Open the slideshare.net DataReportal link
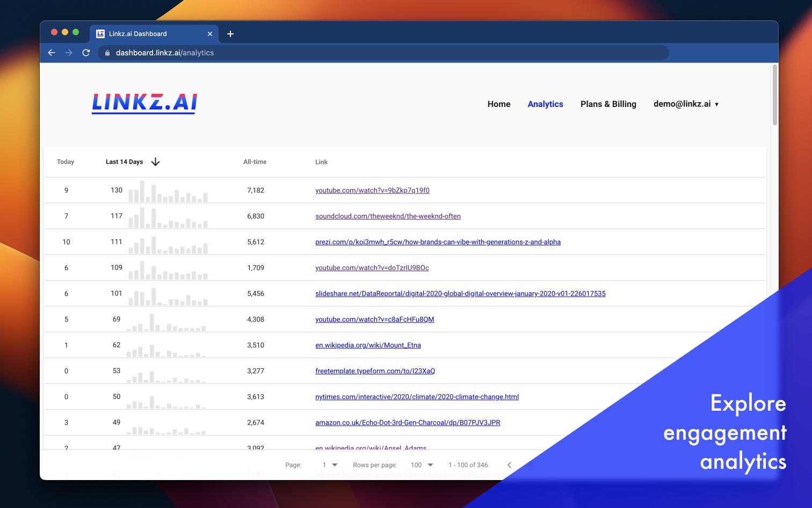Viewport: 812px width, 508px height. [460, 294]
